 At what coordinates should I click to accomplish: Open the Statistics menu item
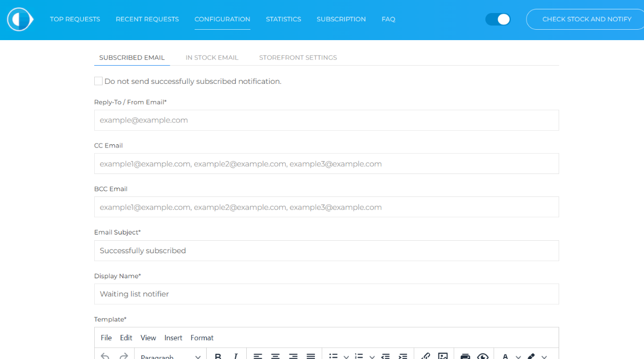tap(283, 19)
